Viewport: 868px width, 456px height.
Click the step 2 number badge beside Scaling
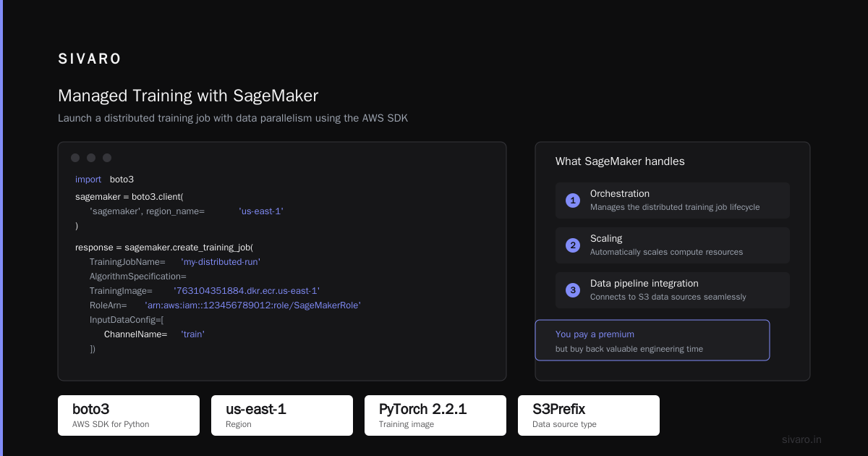(x=573, y=245)
